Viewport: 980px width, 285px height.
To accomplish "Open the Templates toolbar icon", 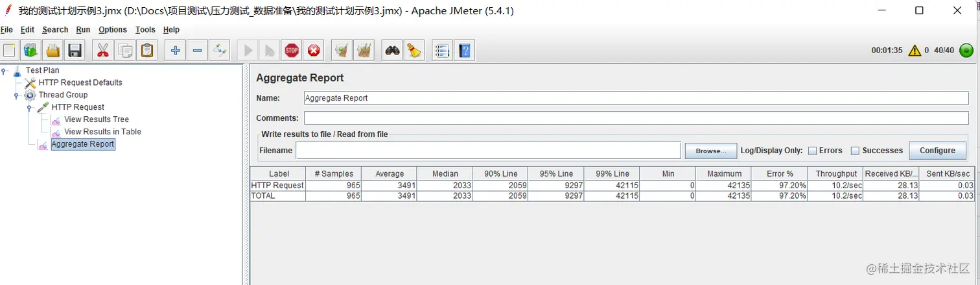I will click(31, 50).
